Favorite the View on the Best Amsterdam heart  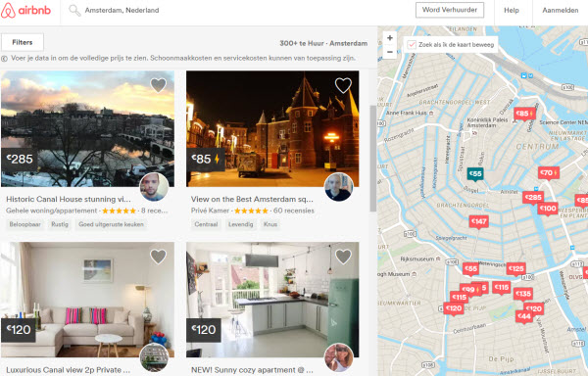click(x=343, y=85)
